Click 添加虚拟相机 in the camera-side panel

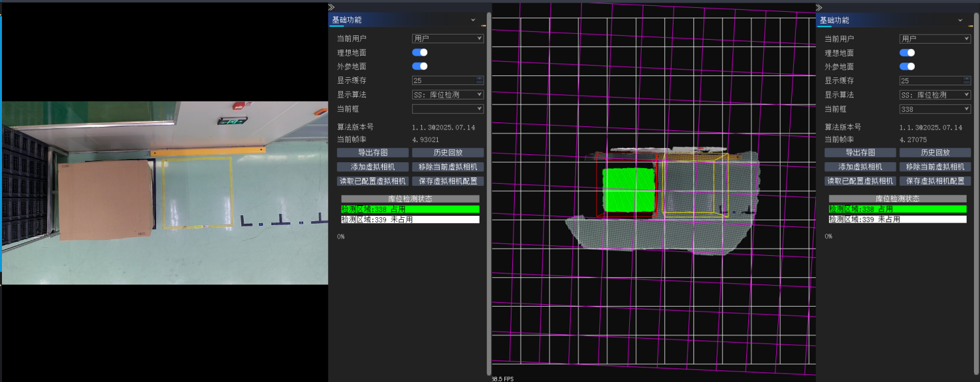[x=372, y=167]
